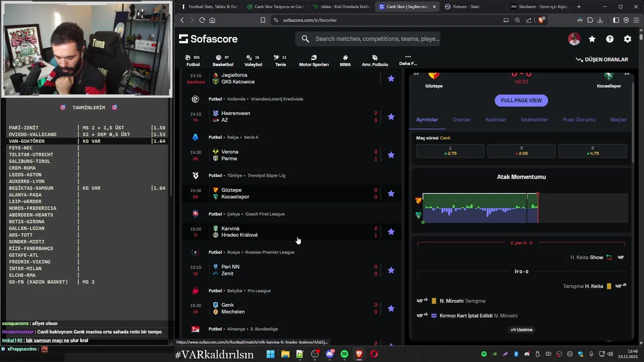Open Russian Premier League link
The image size is (644, 362).
[x=270, y=252]
